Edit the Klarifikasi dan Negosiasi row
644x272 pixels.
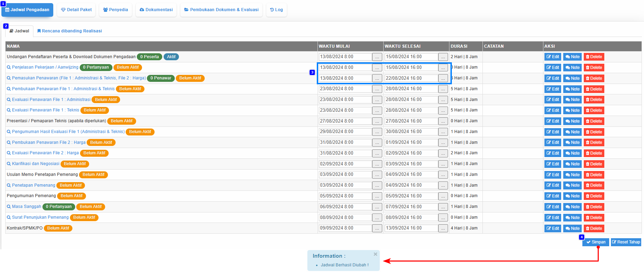pos(552,164)
